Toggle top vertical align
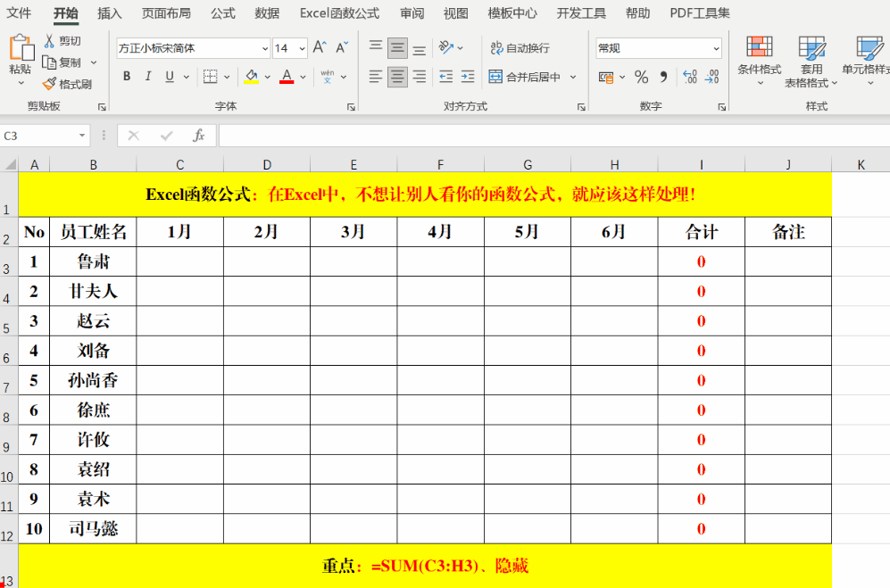Viewport: 890px width, 588px height. pos(376,47)
